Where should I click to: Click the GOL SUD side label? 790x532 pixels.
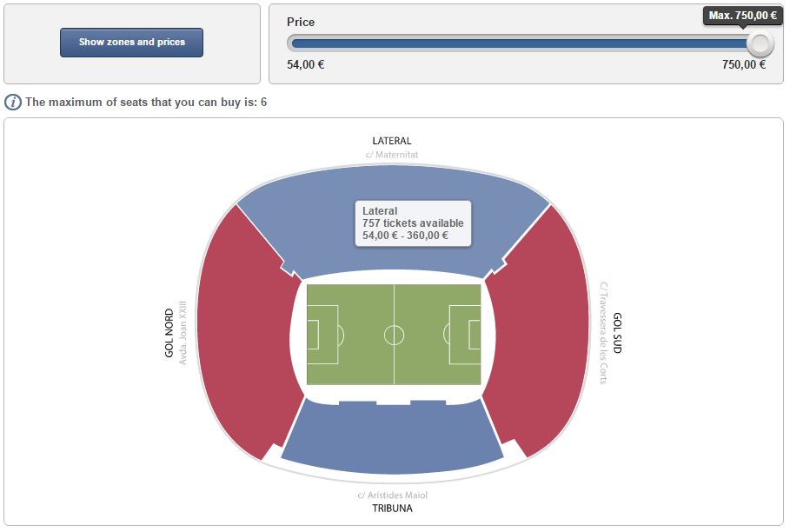[617, 333]
